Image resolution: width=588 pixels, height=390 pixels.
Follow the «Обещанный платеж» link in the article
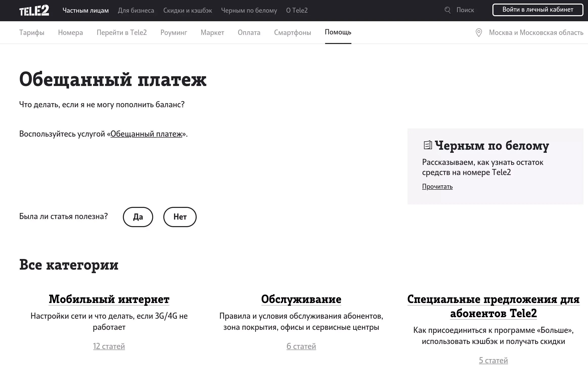[x=146, y=134]
